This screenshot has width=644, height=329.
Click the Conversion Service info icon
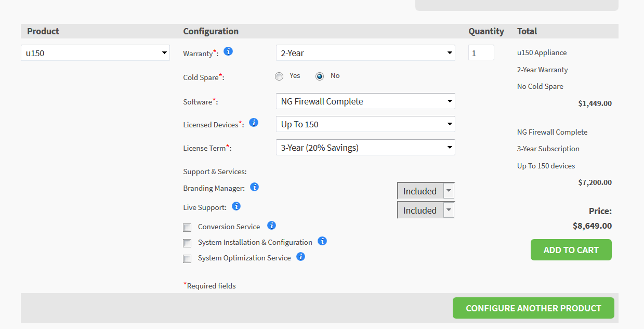[x=271, y=226]
